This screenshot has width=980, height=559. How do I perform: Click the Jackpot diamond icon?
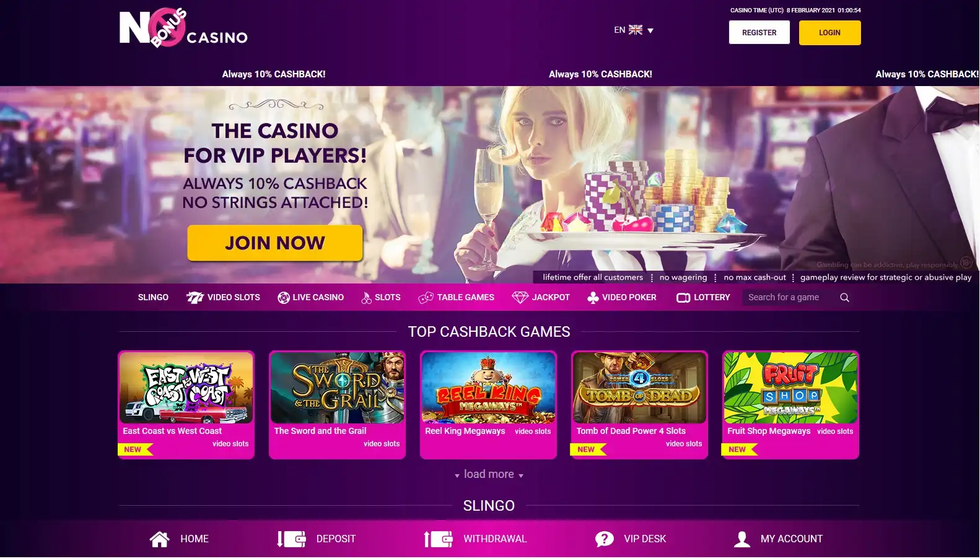520,298
